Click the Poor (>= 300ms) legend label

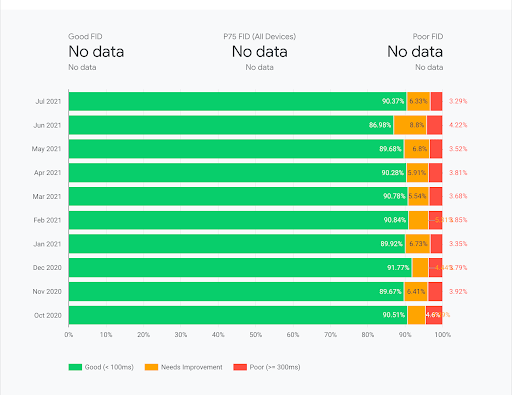point(275,367)
